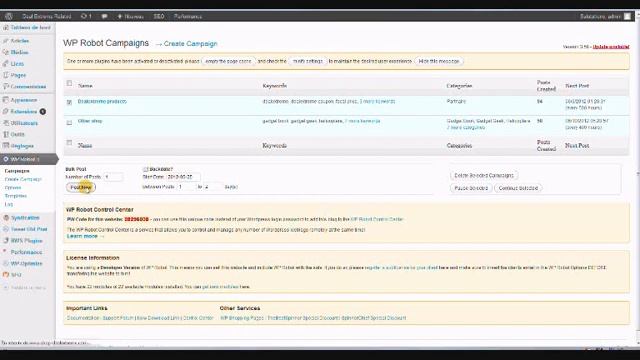The height and width of the screenshot is (360, 640).
Task: Open Options submenu item under WP Robot
Action: (x=13, y=188)
